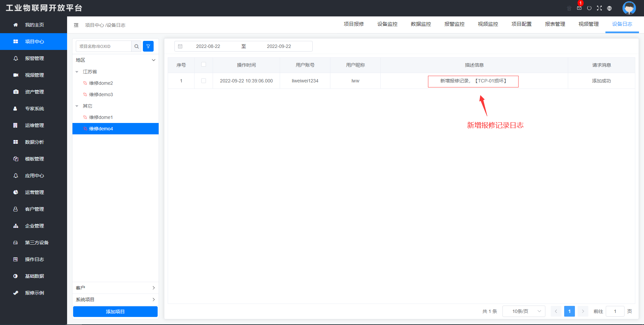Click the start date 2022-08-22 field
The width and height of the screenshot is (644, 325).
[x=208, y=46]
